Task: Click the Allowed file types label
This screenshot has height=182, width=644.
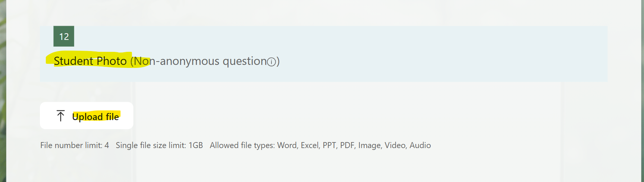Action: coord(242,145)
